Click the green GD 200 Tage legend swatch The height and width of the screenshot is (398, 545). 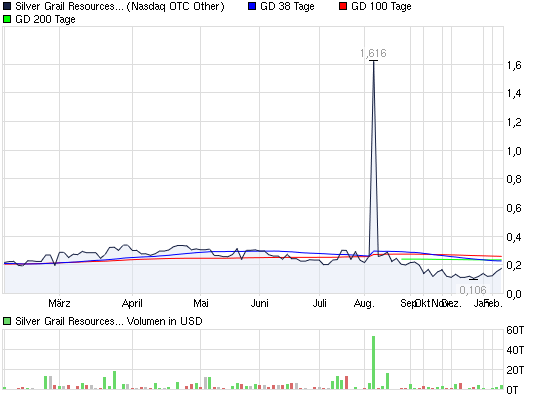click(x=7, y=19)
